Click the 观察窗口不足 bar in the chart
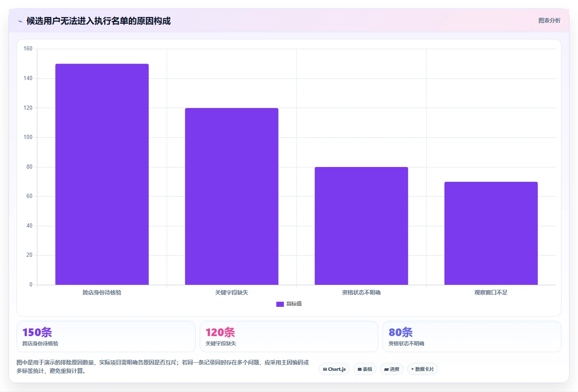This screenshot has width=578, height=392. (491, 233)
